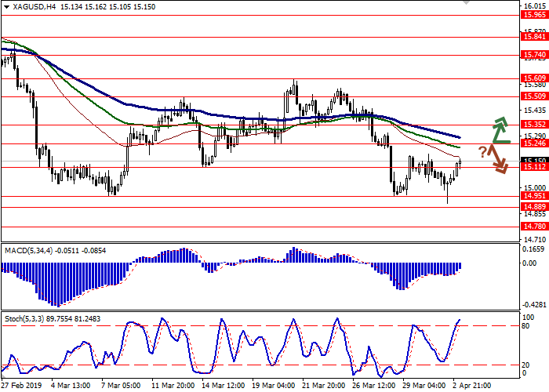Click the Stoch(5,3,3) indicator label

click(x=24, y=321)
